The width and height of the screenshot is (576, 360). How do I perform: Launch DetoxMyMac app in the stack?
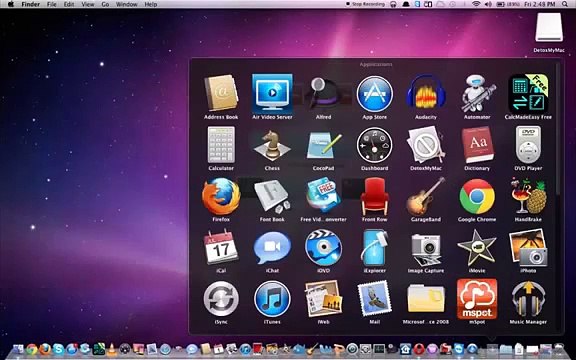tap(426, 145)
